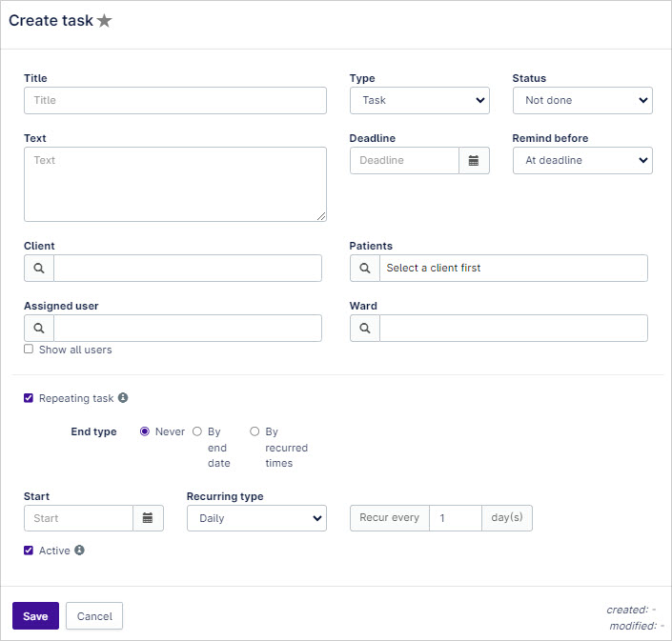672x641 pixels.
Task: Click the End type label
Action: tap(93, 431)
